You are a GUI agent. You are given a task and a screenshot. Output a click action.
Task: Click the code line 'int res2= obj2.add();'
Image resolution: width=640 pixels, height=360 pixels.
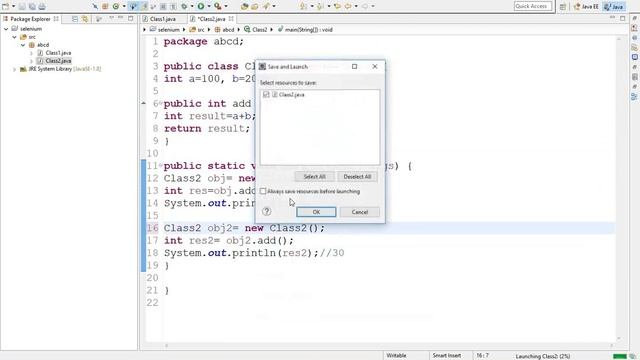pyautogui.click(x=229, y=240)
